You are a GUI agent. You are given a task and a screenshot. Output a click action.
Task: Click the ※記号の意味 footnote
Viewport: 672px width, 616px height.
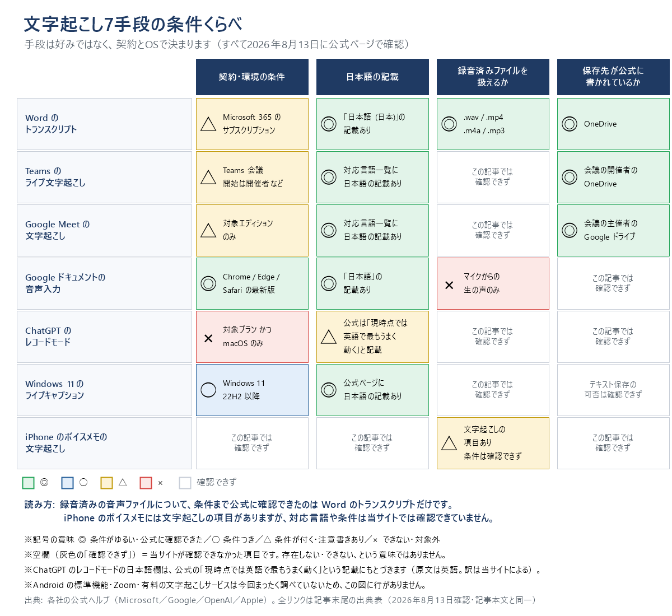232,540
